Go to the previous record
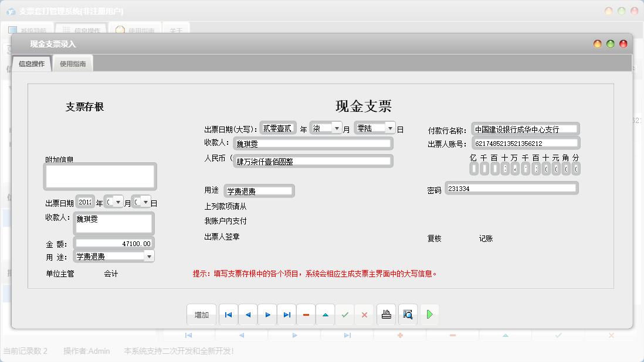Screen dimensions: 644x362 click(248, 315)
